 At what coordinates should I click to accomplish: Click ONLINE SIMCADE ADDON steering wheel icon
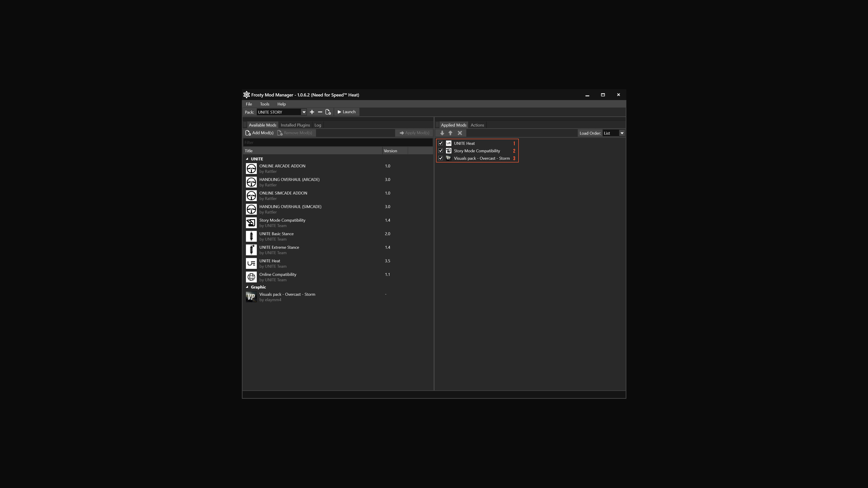pyautogui.click(x=251, y=196)
